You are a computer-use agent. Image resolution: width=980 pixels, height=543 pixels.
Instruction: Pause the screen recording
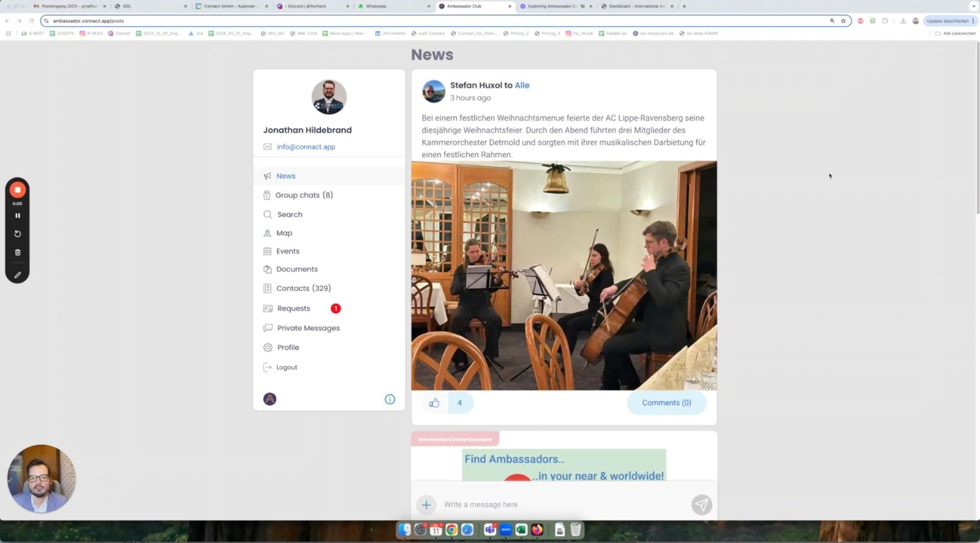[18, 215]
